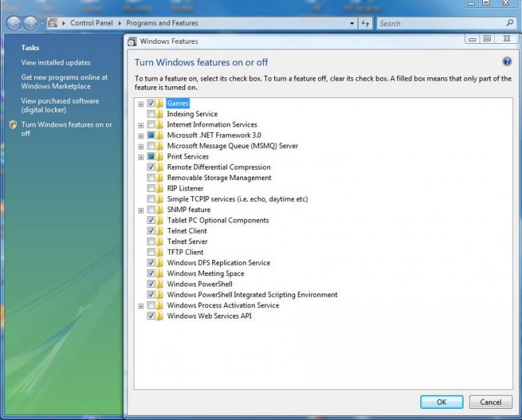Expand Windows Process Activation Service node
522x420 pixels.
(x=141, y=306)
